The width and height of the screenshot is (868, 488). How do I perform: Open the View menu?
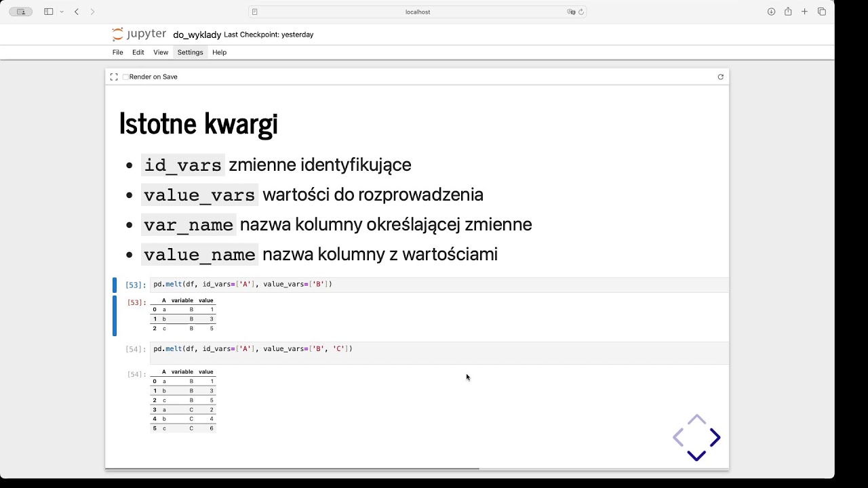[161, 52]
